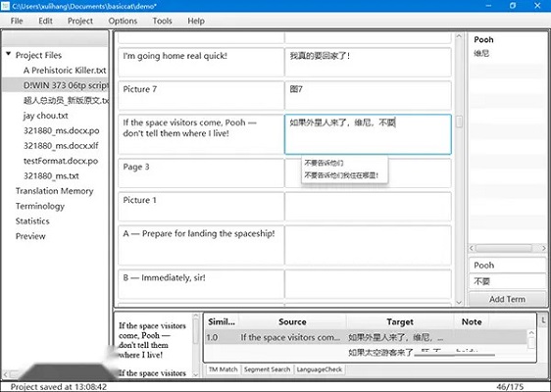Click the Simil... column header
Screen dimensions: 551x392
click(222, 321)
